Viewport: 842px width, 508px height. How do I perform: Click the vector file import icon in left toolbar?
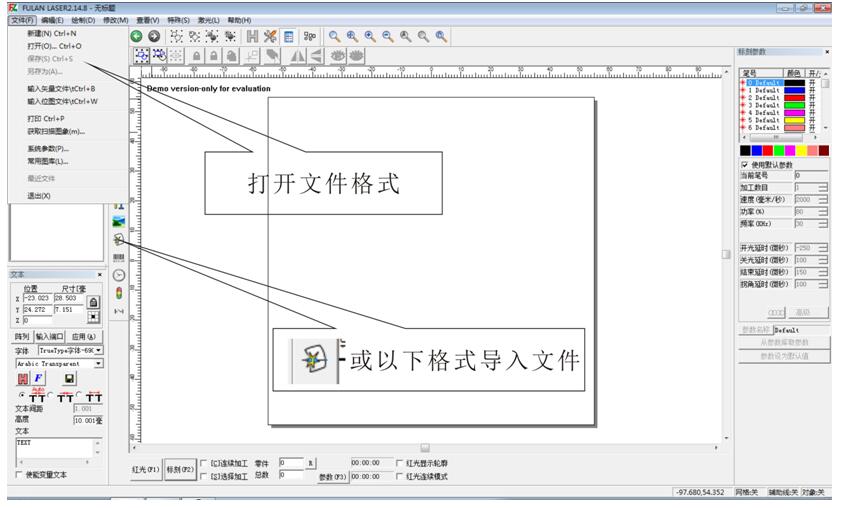click(119, 240)
